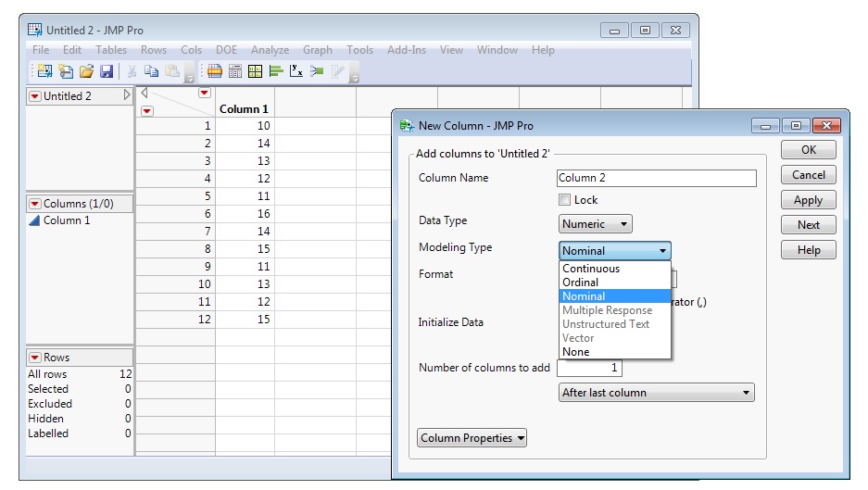This screenshot has width=868, height=490.
Task: Open the File menu
Action: [x=41, y=50]
